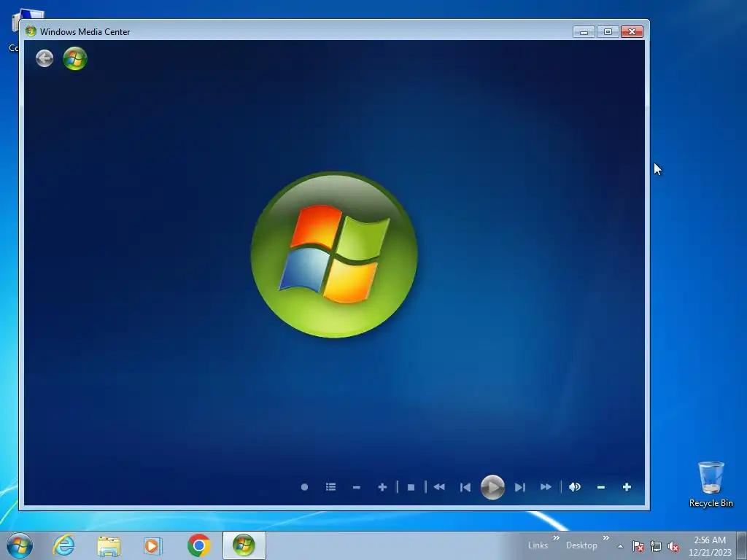Screen dimensions: 747x560
Task: Click the Desktop toolbar label
Action: pyautogui.click(x=581, y=545)
